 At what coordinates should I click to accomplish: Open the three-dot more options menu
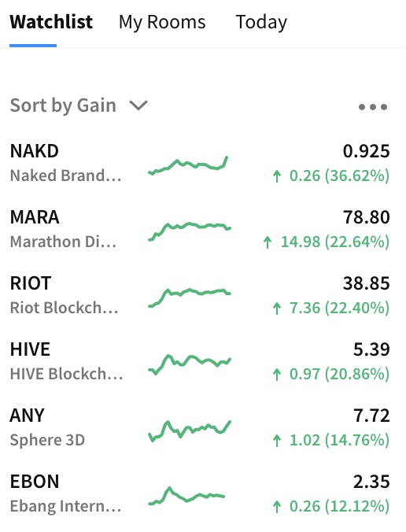pyautogui.click(x=373, y=107)
